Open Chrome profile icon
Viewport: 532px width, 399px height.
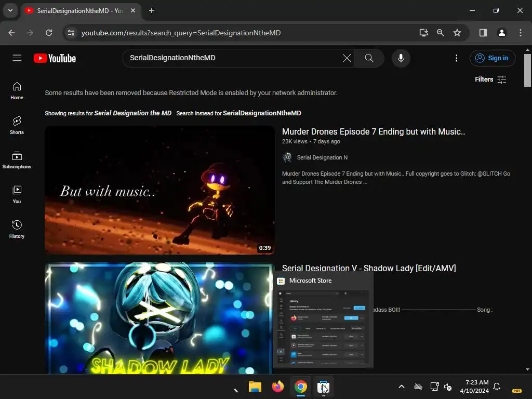tap(501, 33)
